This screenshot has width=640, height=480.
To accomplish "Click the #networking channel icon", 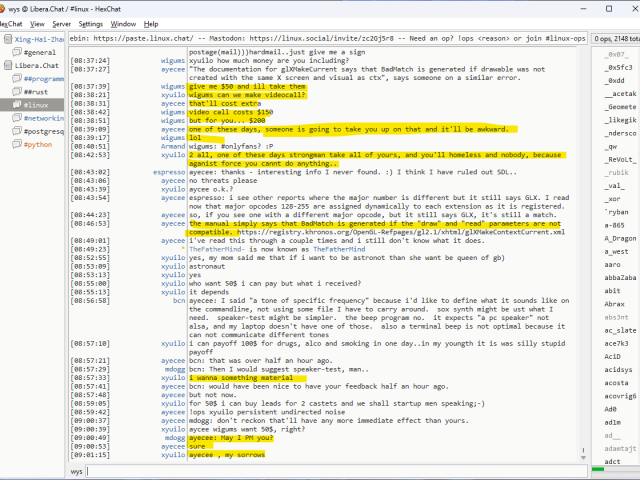I will tap(16, 118).
